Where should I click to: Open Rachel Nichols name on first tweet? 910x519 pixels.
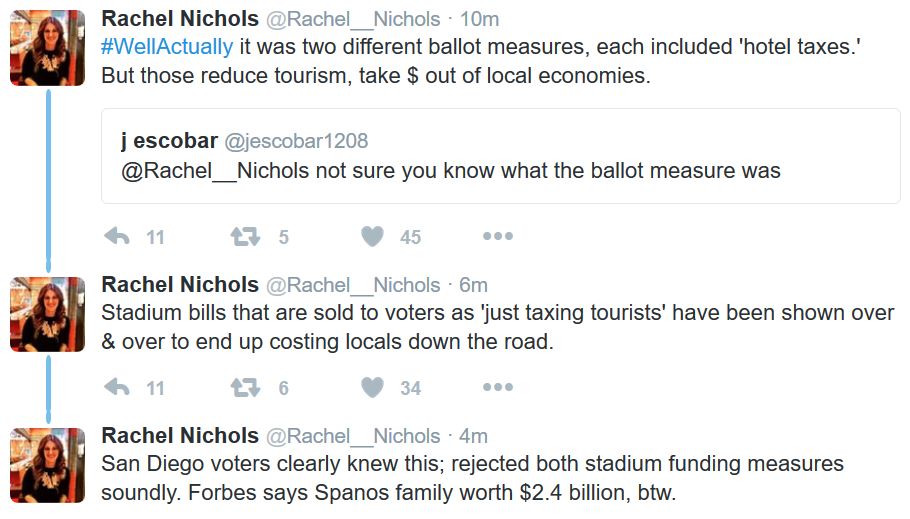point(180,19)
